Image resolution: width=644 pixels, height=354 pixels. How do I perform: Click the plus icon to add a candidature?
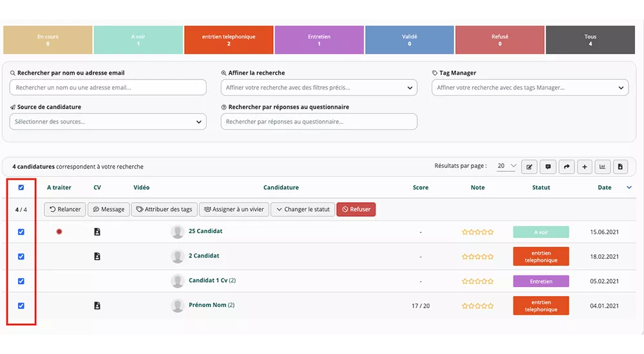(x=585, y=167)
